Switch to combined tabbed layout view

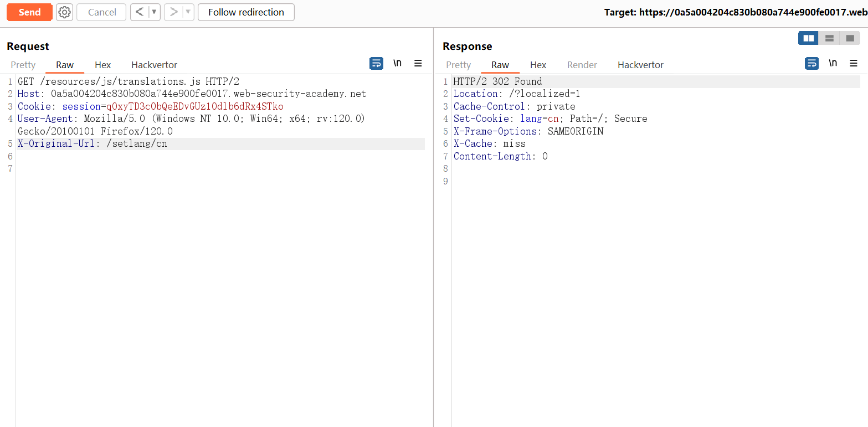850,38
